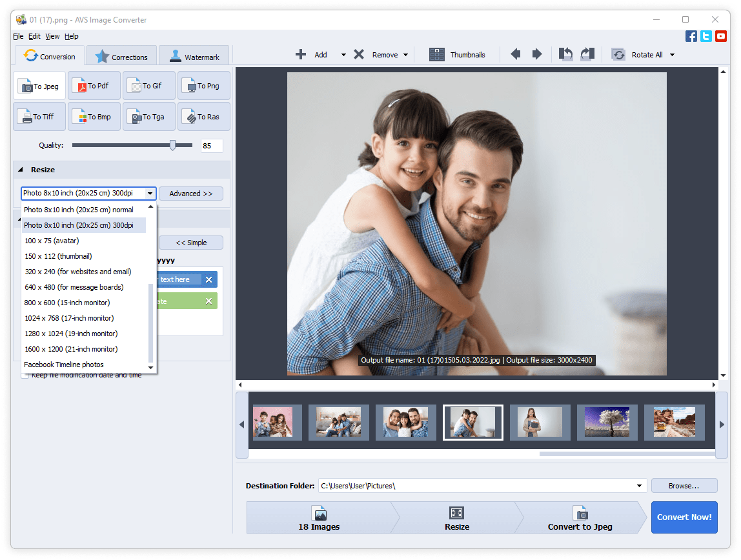Click Convert Now! button

pos(684,517)
